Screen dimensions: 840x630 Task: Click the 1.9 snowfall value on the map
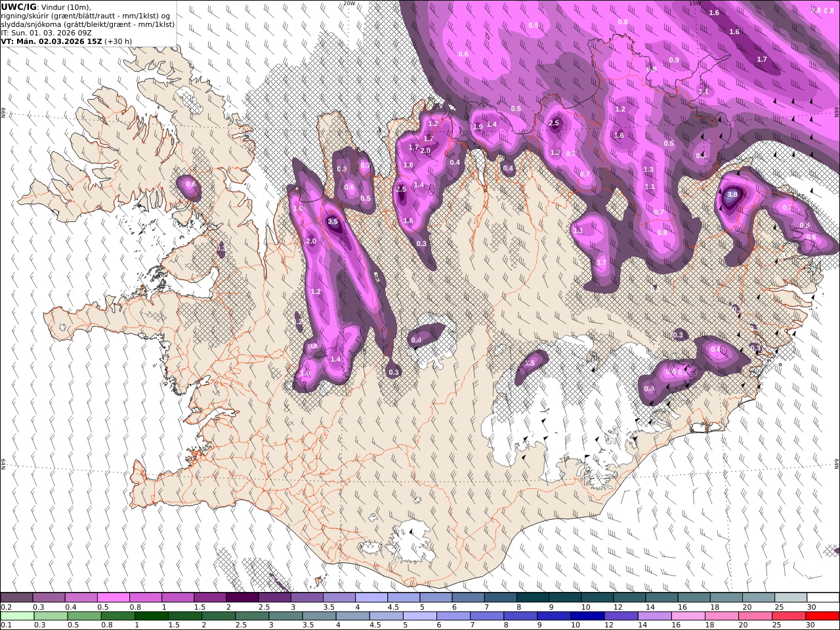pos(478,127)
